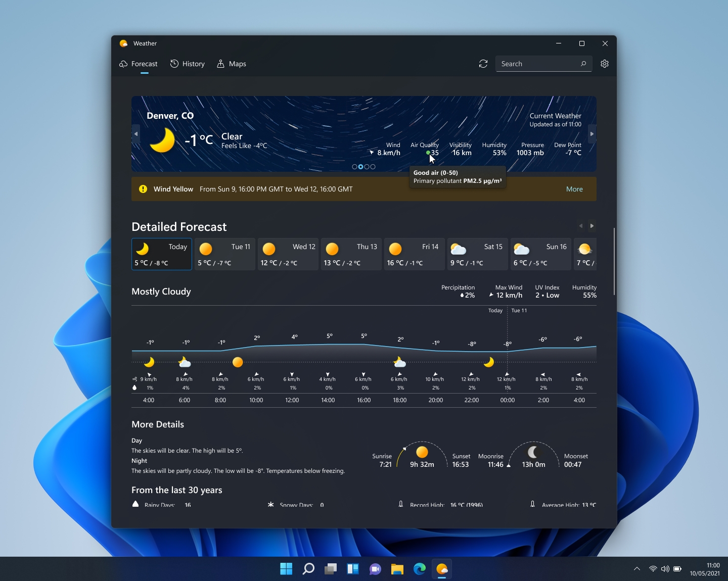
Task: Click the refresh weather icon
Action: [x=483, y=64]
